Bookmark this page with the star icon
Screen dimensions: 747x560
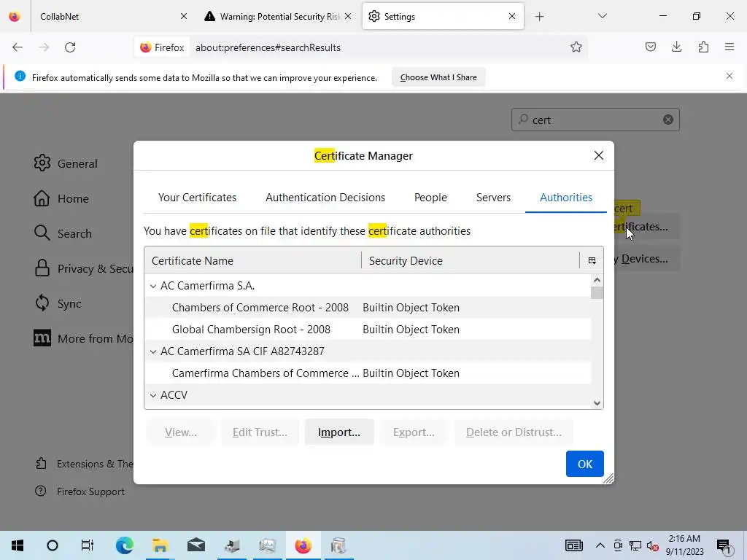click(x=576, y=47)
